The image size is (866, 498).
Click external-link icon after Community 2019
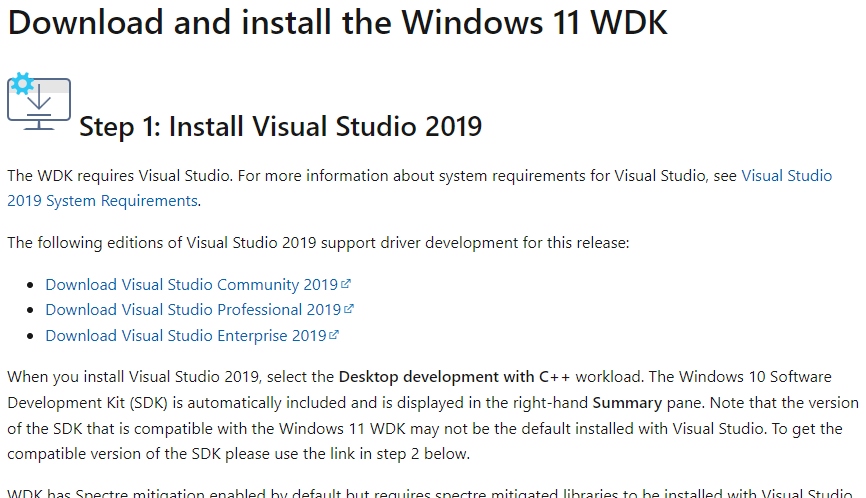click(x=346, y=284)
